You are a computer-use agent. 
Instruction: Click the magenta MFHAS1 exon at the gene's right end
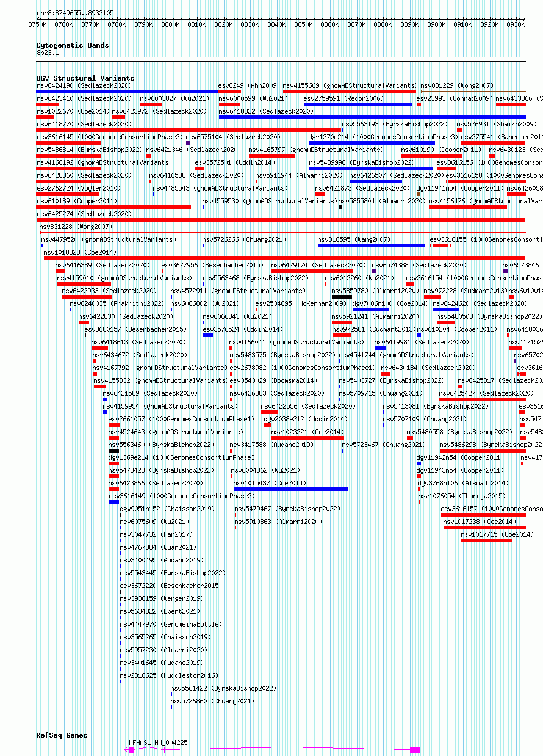tap(415, 749)
